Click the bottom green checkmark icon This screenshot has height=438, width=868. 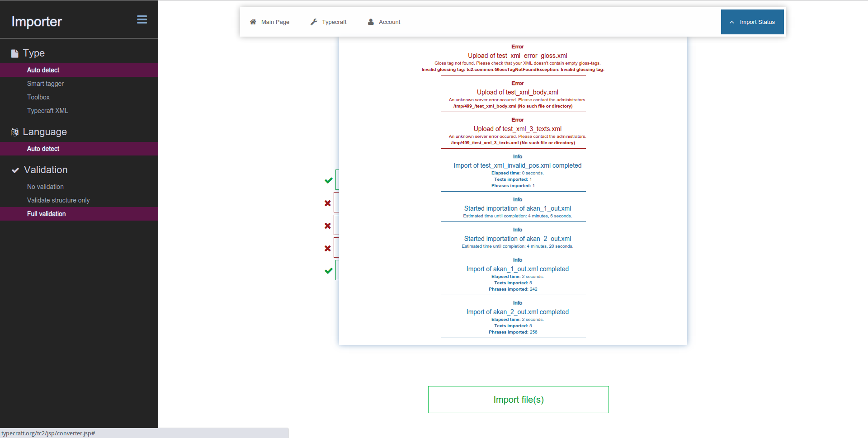(329, 271)
